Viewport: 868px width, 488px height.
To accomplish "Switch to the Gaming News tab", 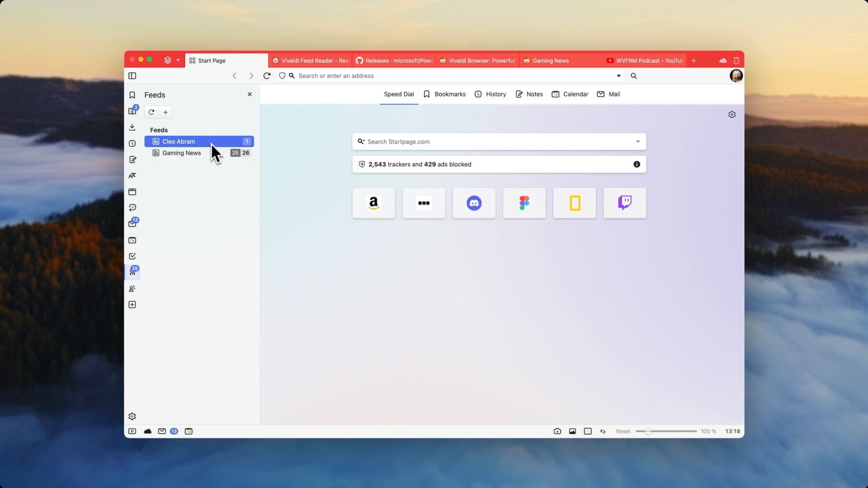I will [x=560, y=61].
